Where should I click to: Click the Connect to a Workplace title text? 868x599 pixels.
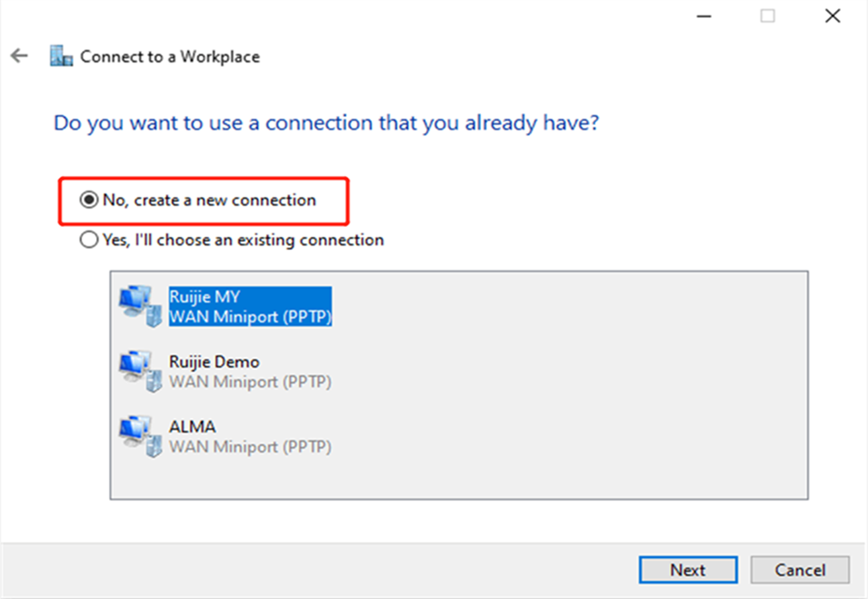pyautogui.click(x=169, y=56)
